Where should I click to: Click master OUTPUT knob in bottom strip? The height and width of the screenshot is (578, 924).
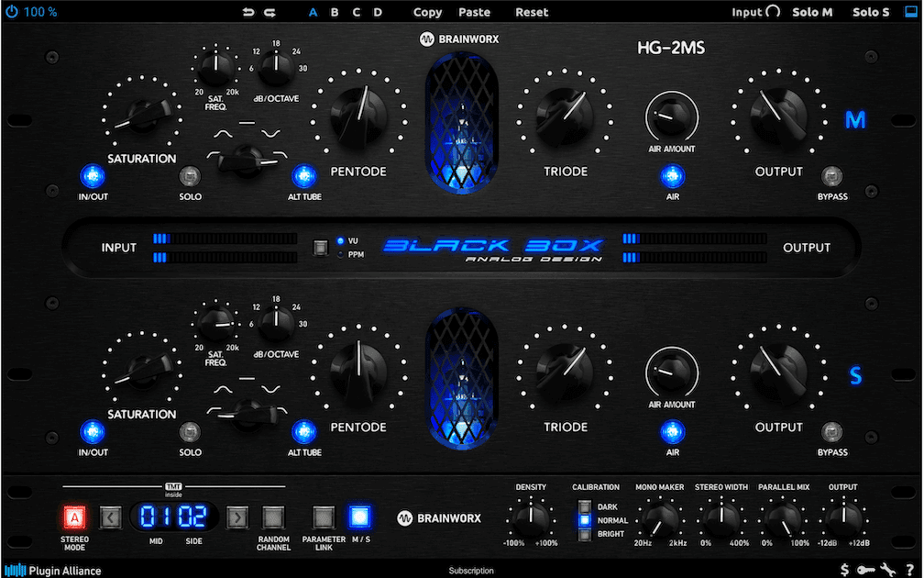click(x=843, y=519)
